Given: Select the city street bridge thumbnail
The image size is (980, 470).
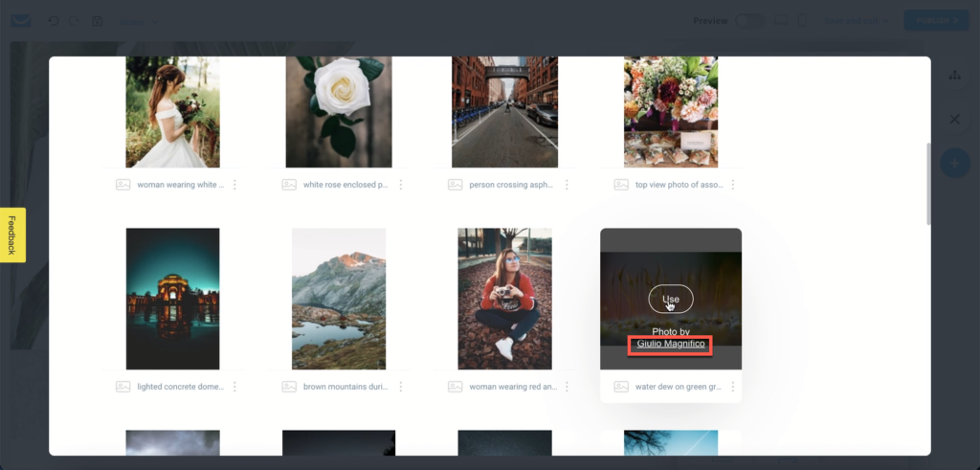Looking at the screenshot, I should click(x=505, y=112).
